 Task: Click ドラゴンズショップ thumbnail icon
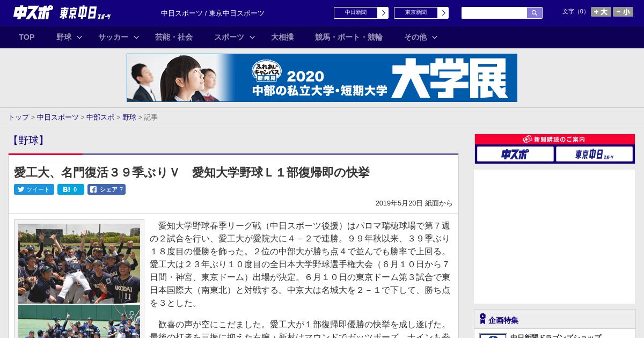tap(493, 336)
